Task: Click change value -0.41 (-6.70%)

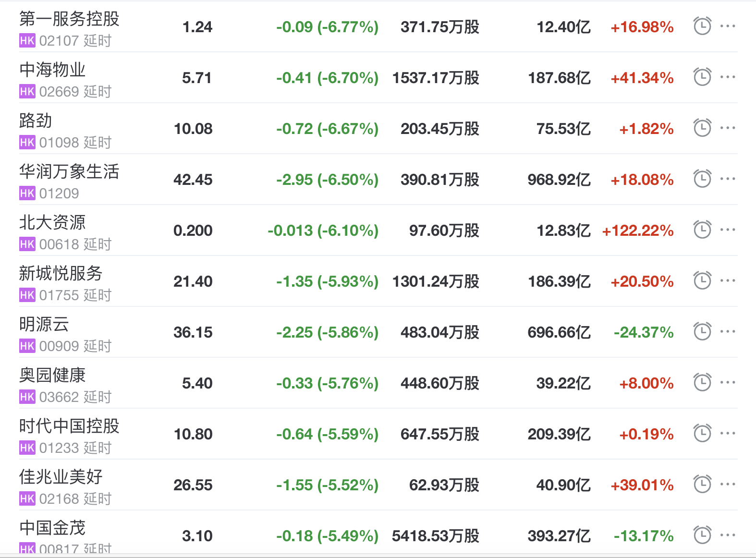Action: (327, 78)
